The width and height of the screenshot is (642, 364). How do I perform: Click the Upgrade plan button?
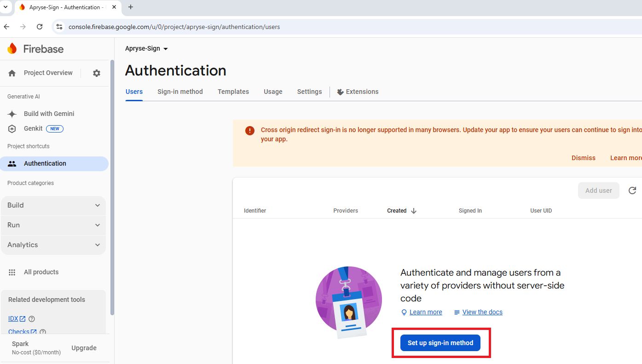coord(84,348)
